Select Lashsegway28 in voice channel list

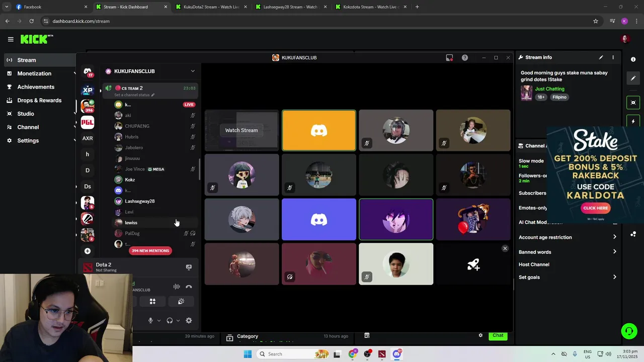click(x=139, y=201)
